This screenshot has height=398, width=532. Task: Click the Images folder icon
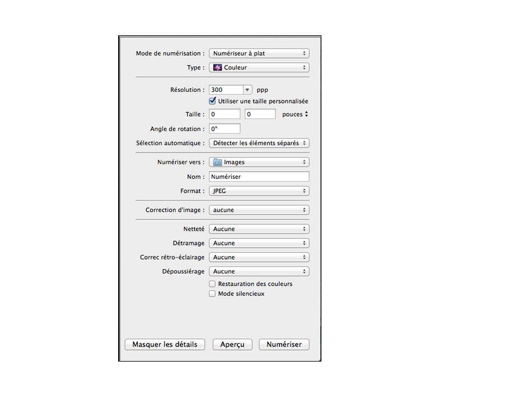point(217,163)
